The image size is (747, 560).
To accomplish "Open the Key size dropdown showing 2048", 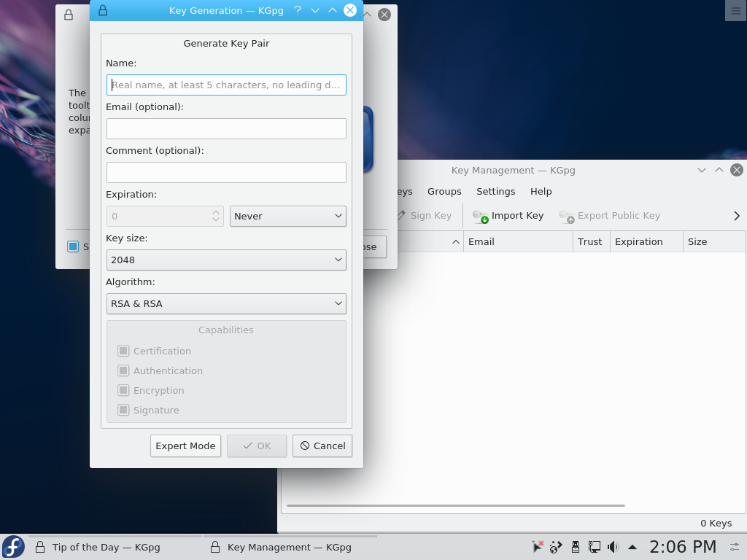I will [x=226, y=260].
